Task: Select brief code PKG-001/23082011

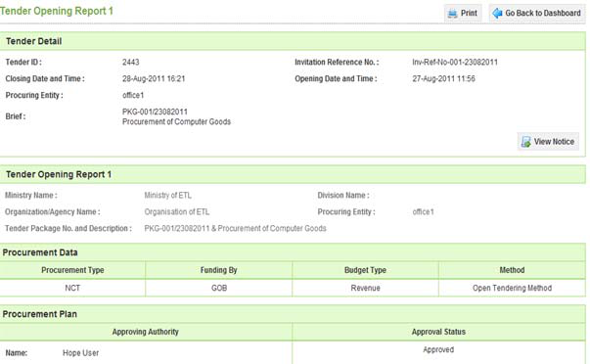Action: tap(155, 112)
